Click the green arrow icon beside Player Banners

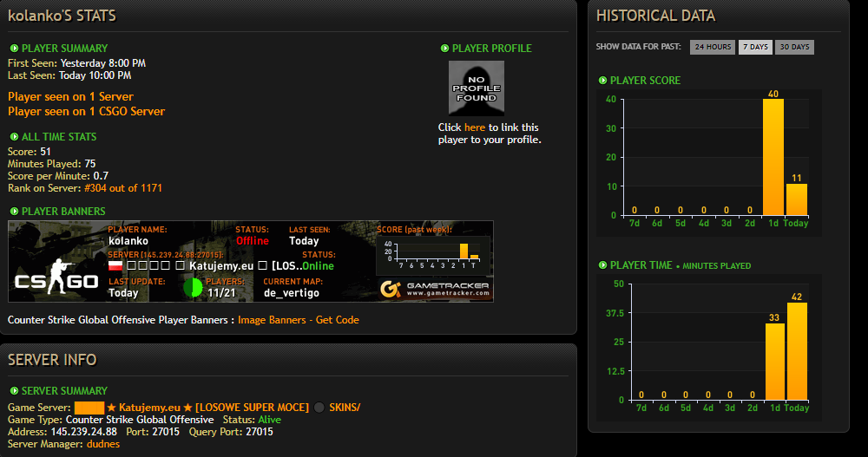15,212
